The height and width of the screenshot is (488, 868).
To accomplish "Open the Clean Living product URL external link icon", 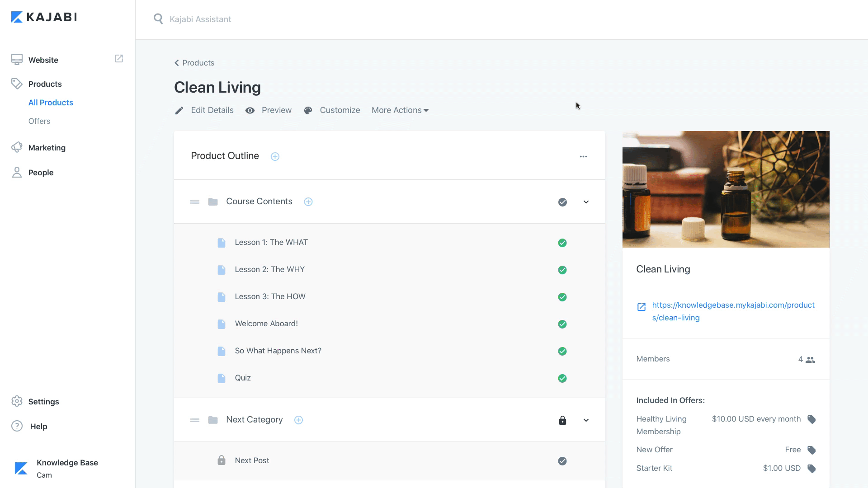I will click(x=641, y=306).
